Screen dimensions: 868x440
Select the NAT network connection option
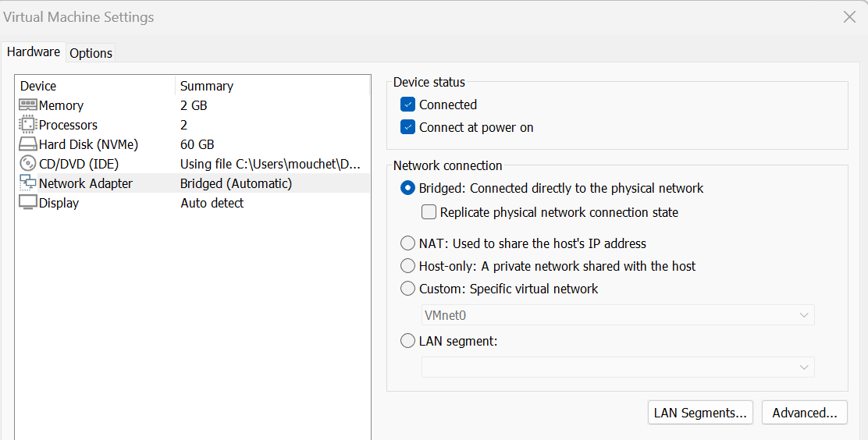[407, 243]
